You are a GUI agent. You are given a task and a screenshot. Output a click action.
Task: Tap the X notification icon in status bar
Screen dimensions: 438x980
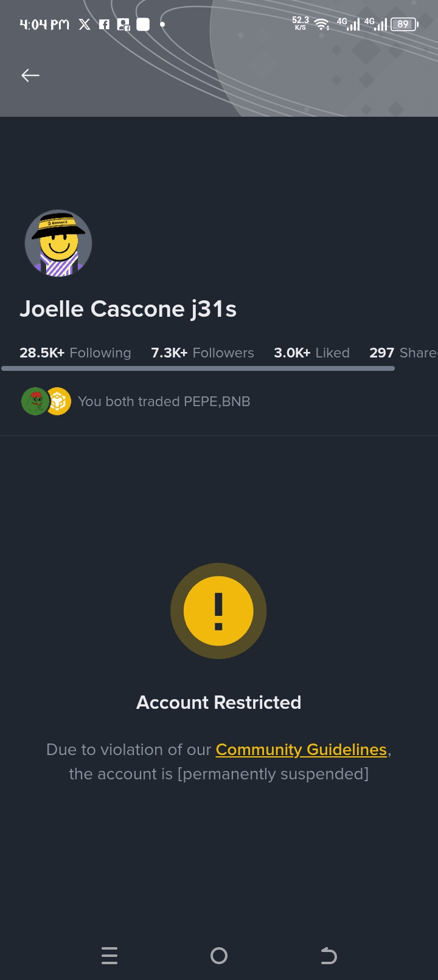(85, 24)
